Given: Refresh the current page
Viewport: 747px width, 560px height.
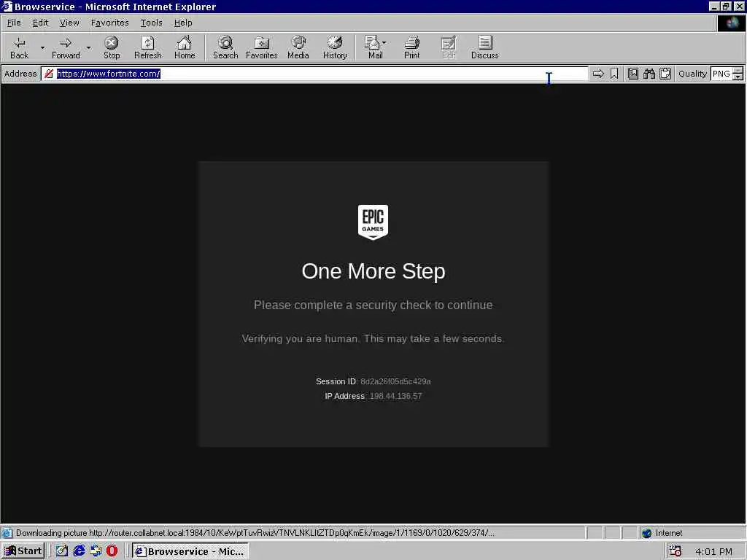Looking at the screenshot, I should tap(147, 47).
